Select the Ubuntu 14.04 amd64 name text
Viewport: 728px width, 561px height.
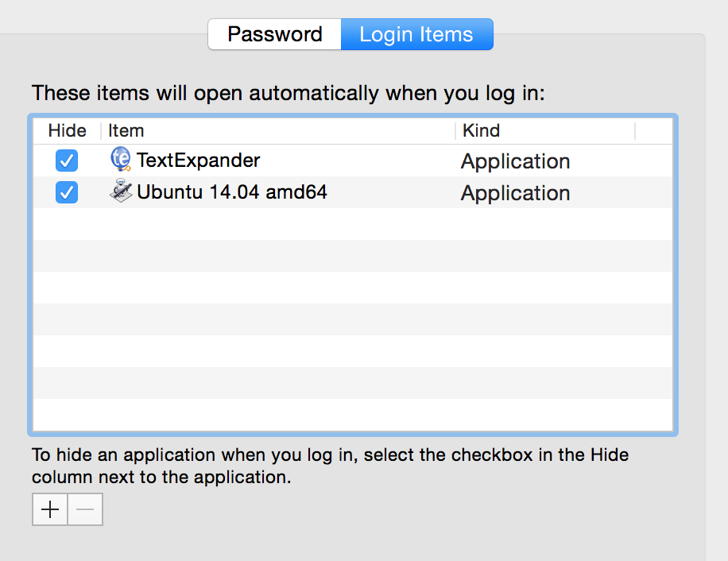click(x=232, y=192)
